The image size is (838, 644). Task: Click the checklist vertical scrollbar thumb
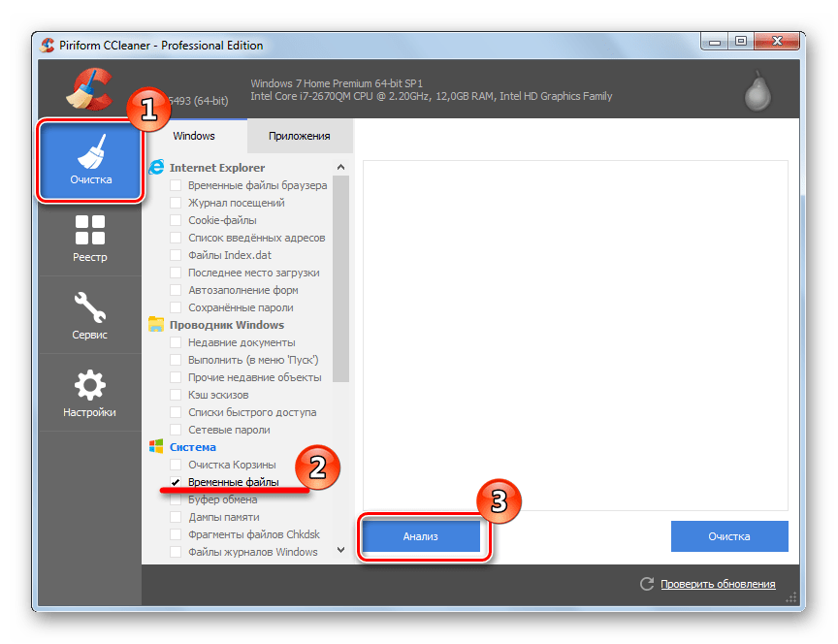[341, 272]
